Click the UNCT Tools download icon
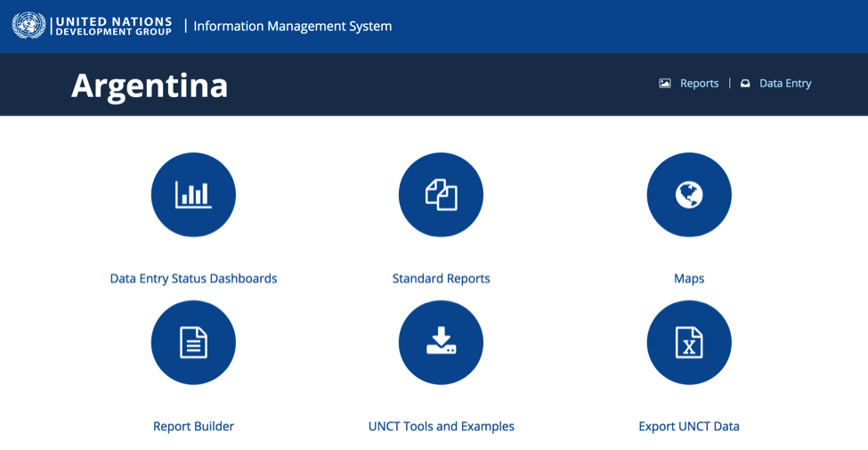 point(441,342)
